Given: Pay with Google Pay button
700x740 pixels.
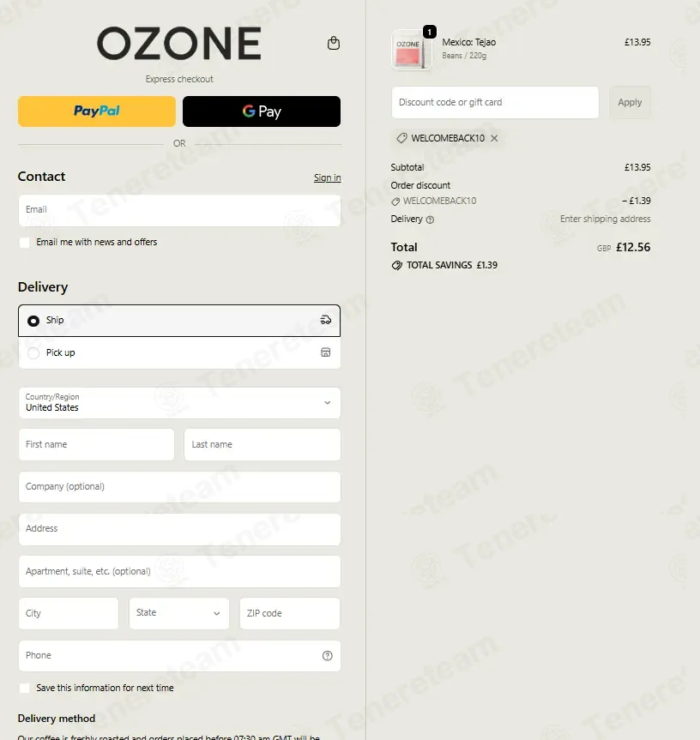Looking at the screenshot, I should coord(262,111).
